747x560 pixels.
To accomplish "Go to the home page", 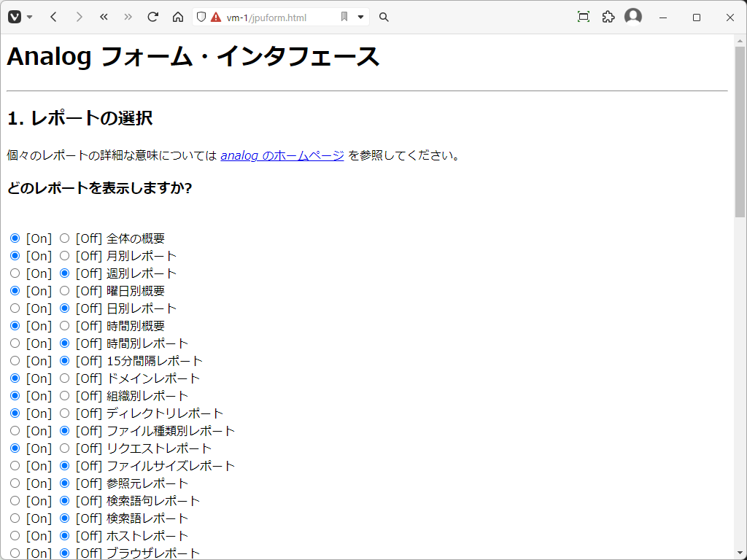I will point(178,17).
